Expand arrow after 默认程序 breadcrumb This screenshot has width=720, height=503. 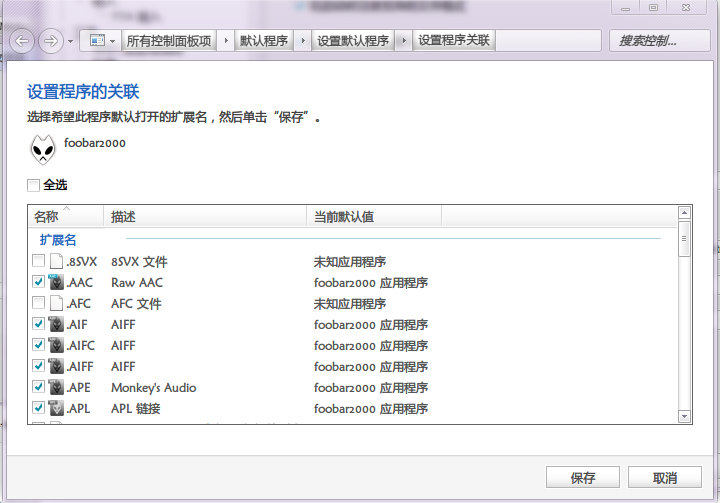click(x=303, y=41)
